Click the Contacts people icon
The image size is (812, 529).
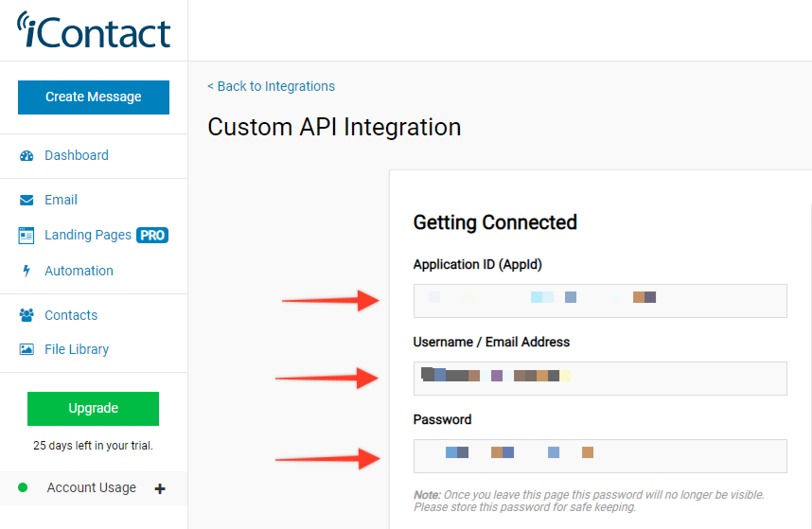(x=26, y=315)
